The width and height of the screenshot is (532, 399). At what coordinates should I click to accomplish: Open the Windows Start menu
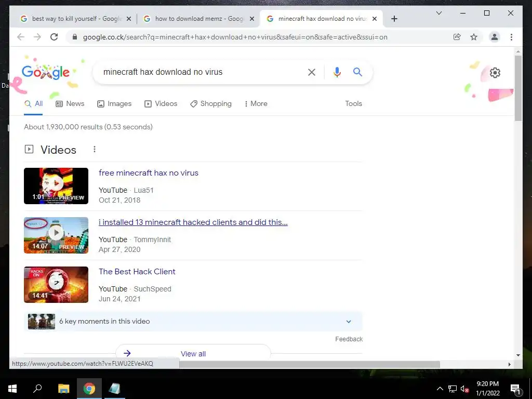point(12,389)
